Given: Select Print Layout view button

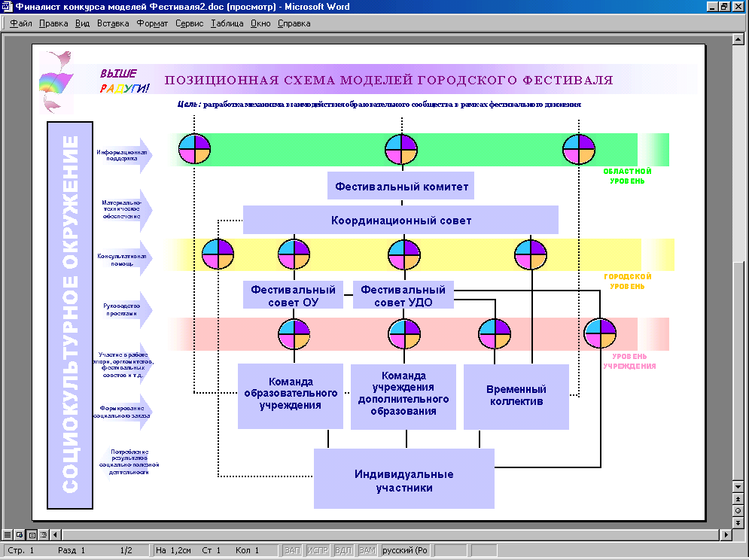Looking at the screenshot, I should pos(32,535).
